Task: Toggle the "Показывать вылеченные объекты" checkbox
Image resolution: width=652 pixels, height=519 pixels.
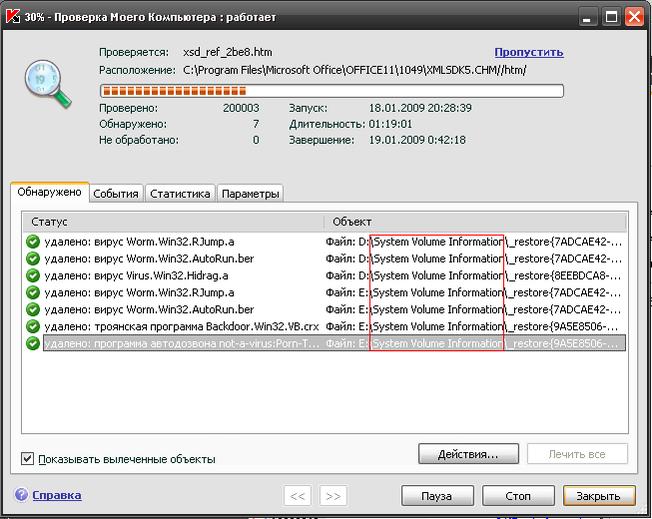Action: coord(27,459)
